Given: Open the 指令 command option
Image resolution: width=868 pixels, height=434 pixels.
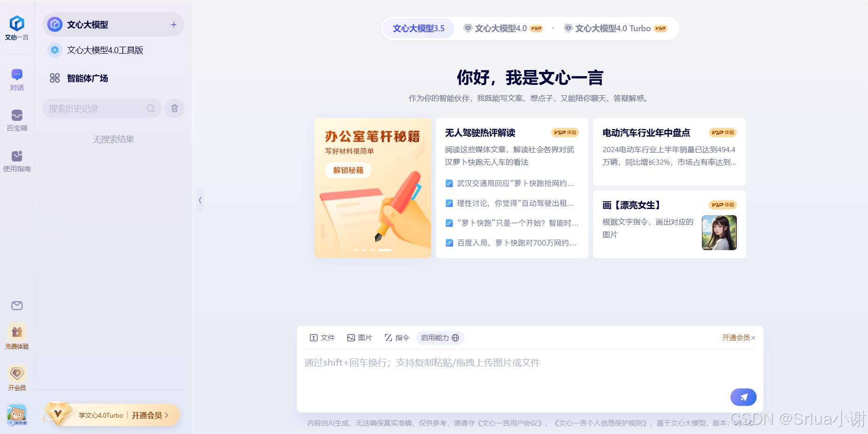Looking at the screenshot, I should coord(397,337).
